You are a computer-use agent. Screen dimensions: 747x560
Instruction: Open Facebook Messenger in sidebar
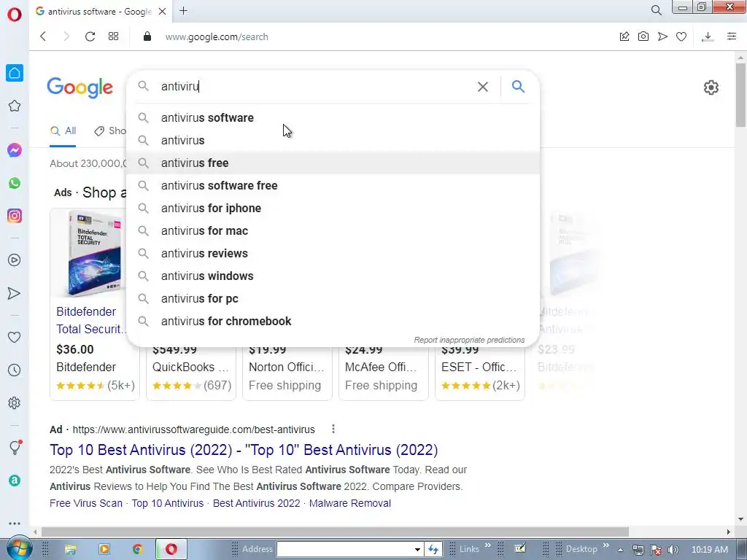(15, 150)
